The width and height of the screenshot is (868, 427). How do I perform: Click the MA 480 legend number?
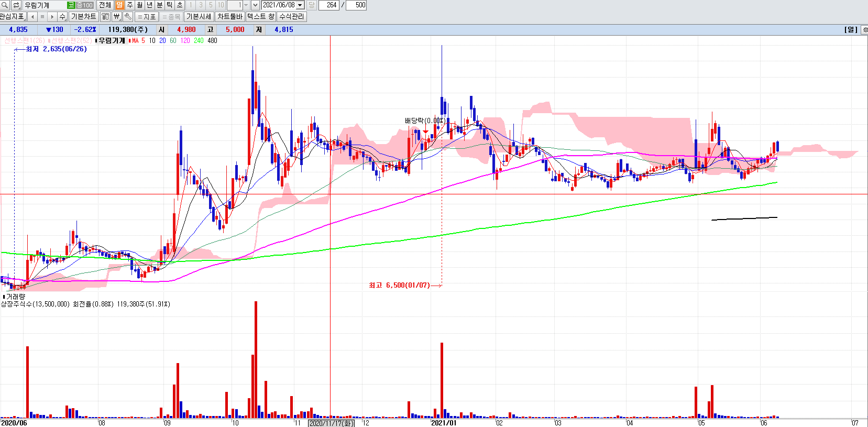coord(212,40)
